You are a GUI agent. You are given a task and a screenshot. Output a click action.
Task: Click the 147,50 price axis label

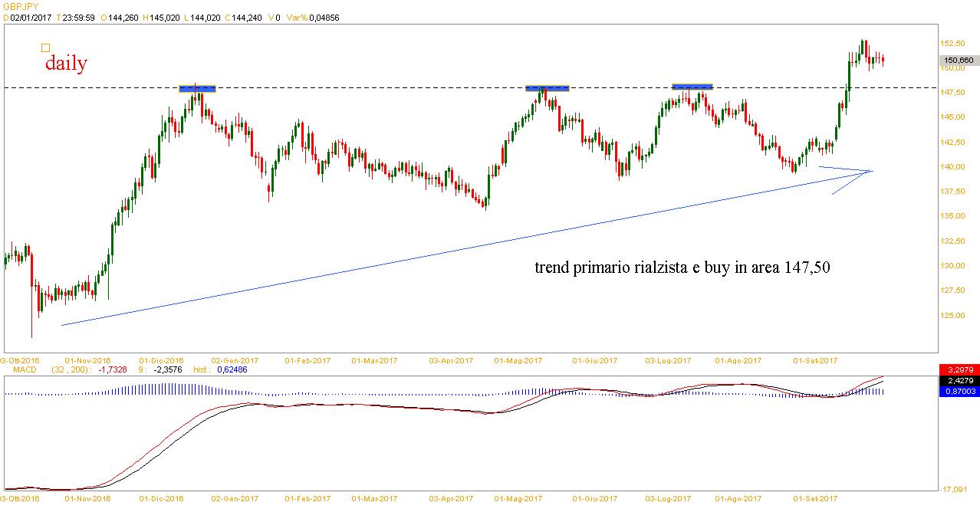pyautogui.click(x=954, y=93)
